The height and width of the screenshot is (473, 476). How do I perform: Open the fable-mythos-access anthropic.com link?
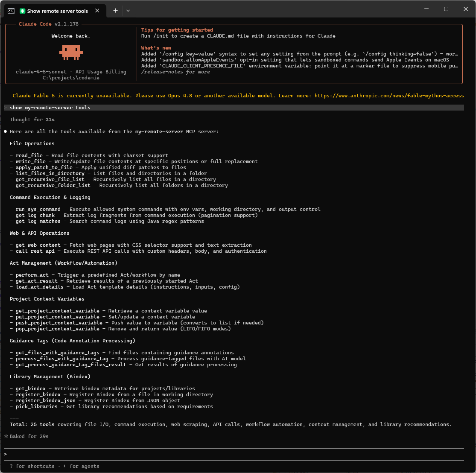coord(389,96)
